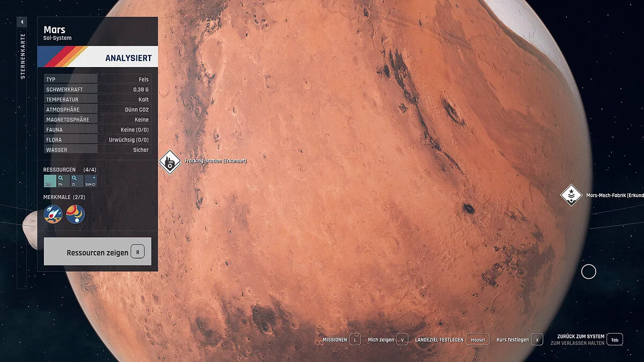Click the WASSER row showing Sicher
The image size is (644, 362).
point(98,150)
